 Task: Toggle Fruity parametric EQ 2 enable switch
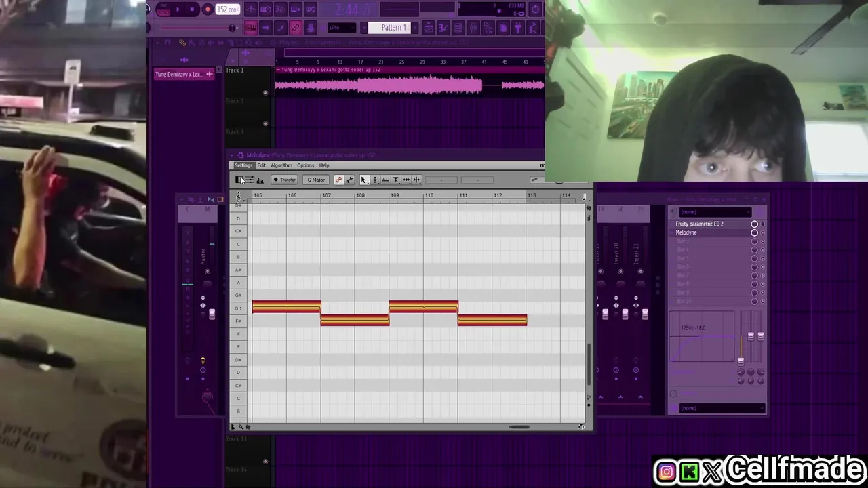click(x=754, y=224)
